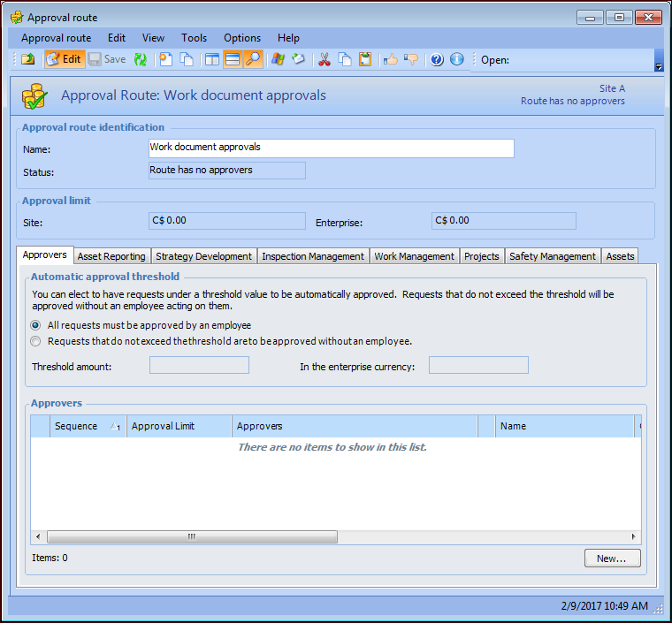
Task: Open the Safety Management tab
Action: click(x=553, y=256)
